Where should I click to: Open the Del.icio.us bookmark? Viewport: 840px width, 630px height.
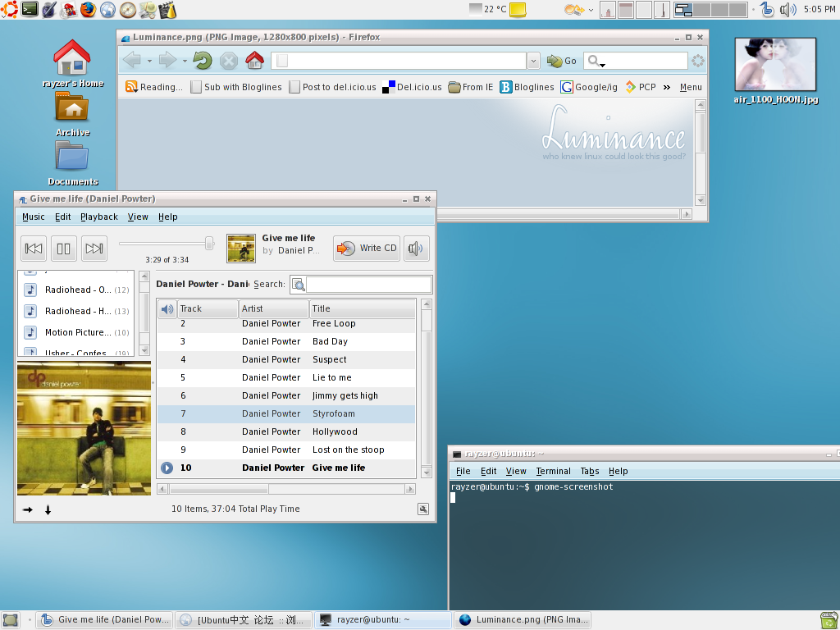point(412,87)
